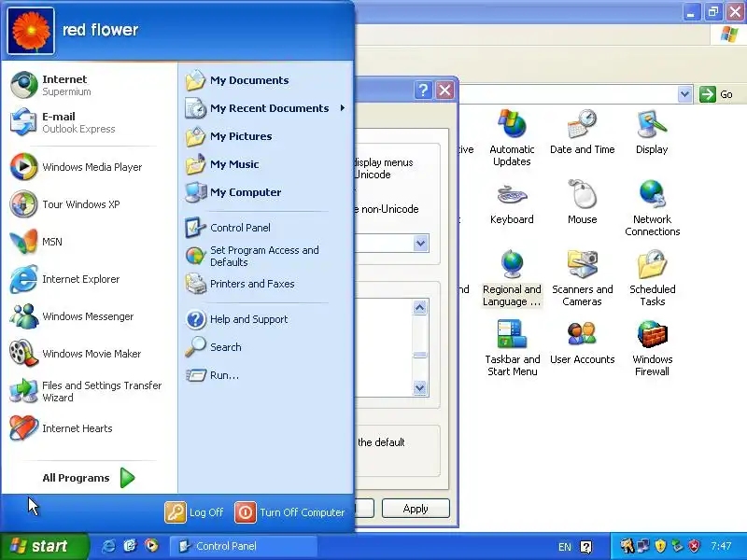The image size is (747, 560).
Task: Click the list scrollbar thumb in dialog
Action: click(x=419, y=355)
